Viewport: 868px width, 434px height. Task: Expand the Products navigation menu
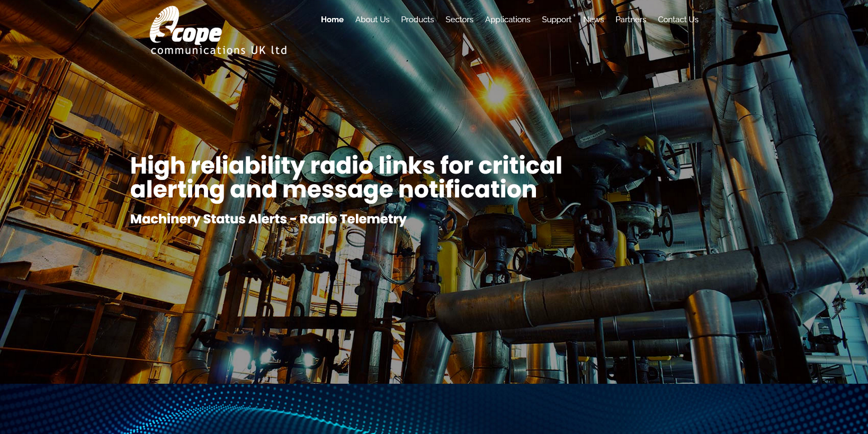click(417, 20)
